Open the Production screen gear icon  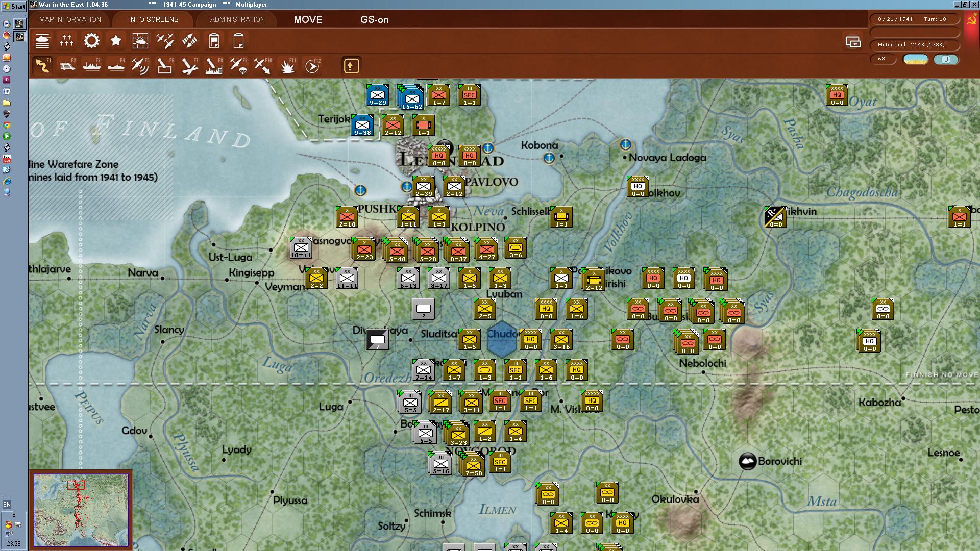coord(91,41)
